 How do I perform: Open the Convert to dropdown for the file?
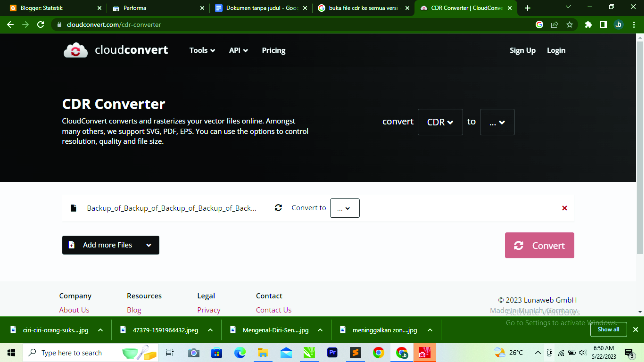tap(345, 208)
